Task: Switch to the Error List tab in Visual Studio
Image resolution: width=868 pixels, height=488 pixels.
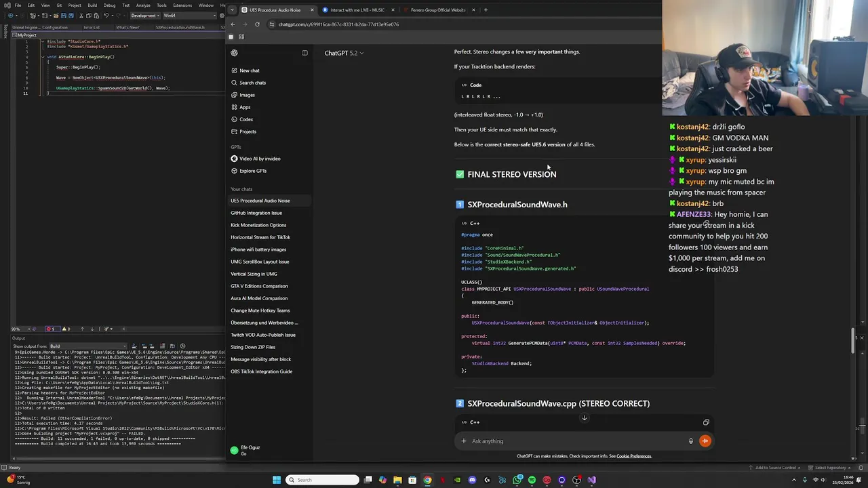Action: [92, 28]
